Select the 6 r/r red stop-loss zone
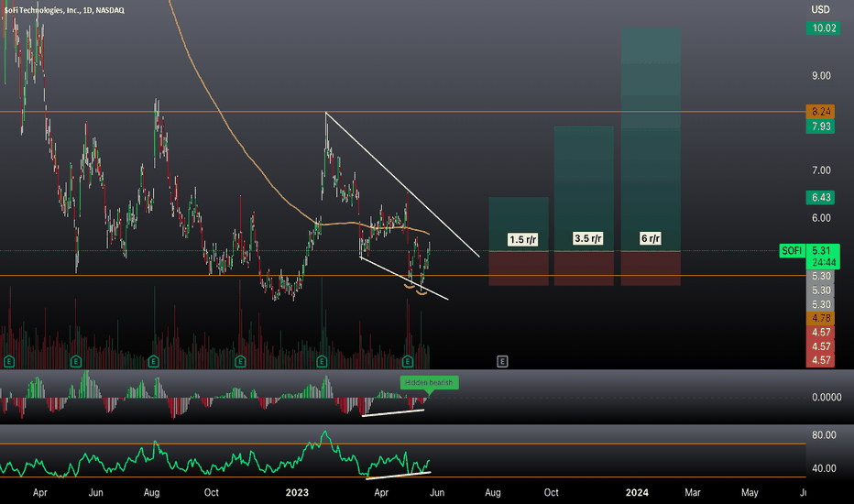 coord(651,268)
